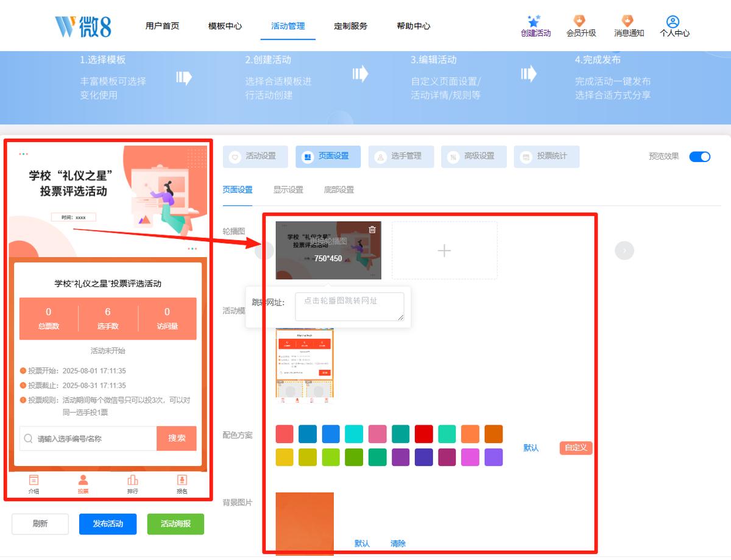Tap the 介绍 icon in the phone preview
The width and height of the screenshot is (731, 560).
click(34, 480)
